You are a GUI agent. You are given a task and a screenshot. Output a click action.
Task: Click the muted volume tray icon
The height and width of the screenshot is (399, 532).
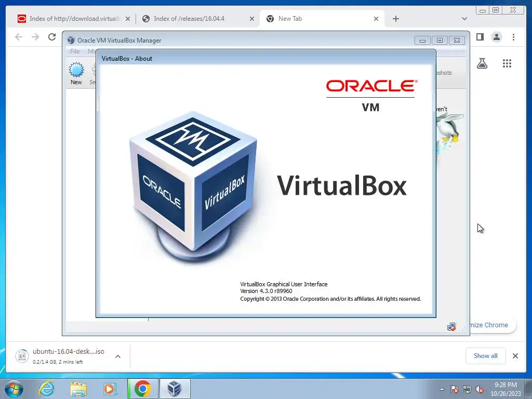tap(480, 389)
